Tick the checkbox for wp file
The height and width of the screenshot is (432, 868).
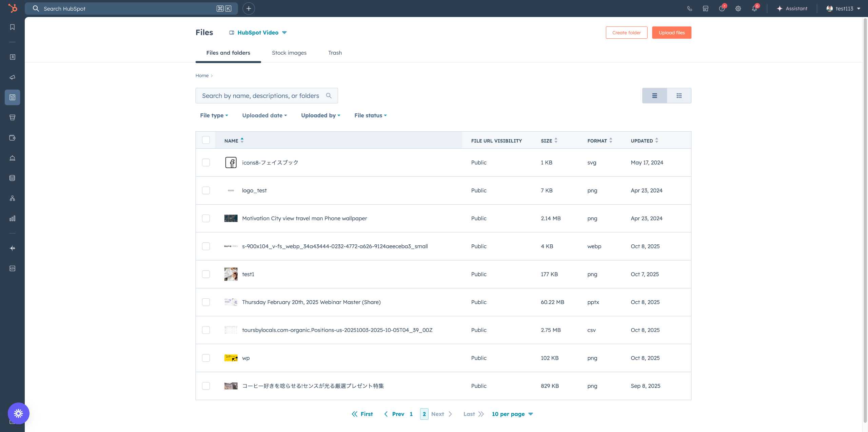coord(206,358)
